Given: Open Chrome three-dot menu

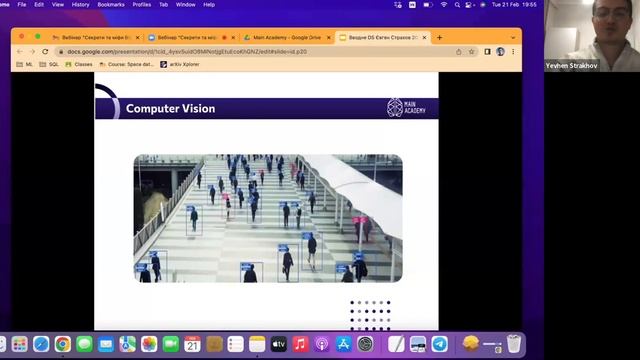Looking at the screenshot, I should [x=513, y=52].
